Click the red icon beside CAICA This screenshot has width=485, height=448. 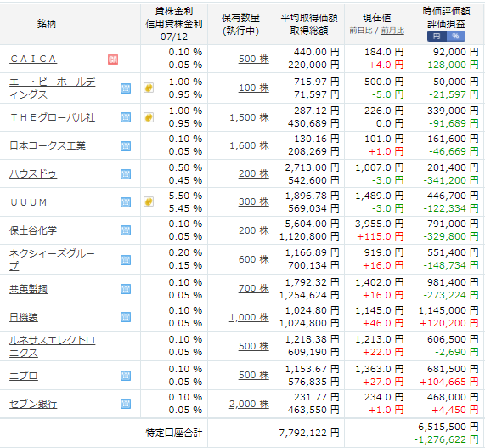click(113, 60)
